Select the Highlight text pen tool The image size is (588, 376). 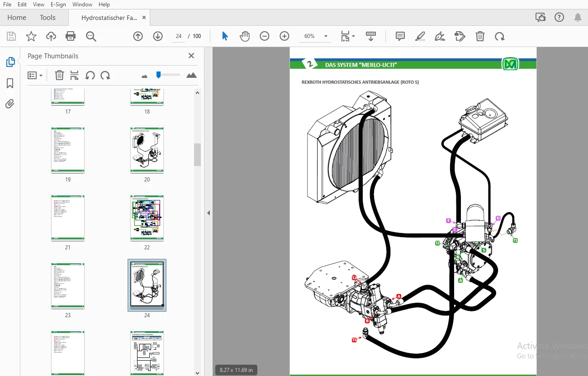(420, 36)
